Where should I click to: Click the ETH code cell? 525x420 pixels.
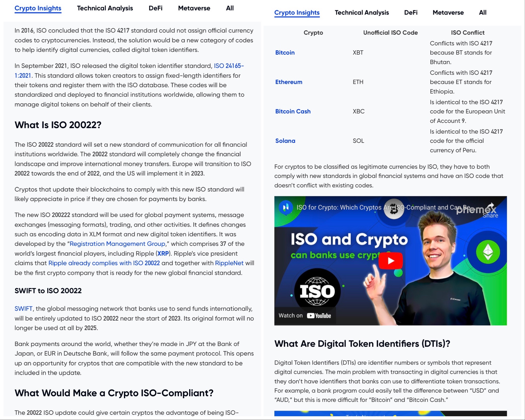[x=358, y=82]
